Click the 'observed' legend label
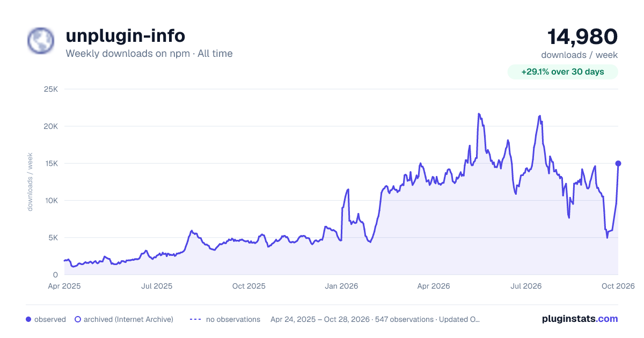This screenshot has height=338, width=644. (x=50, y=319)
